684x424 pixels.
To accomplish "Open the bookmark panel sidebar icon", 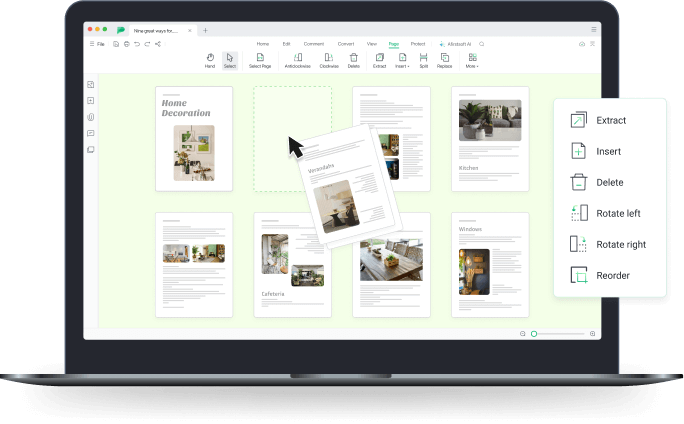I will pos(91,101).
